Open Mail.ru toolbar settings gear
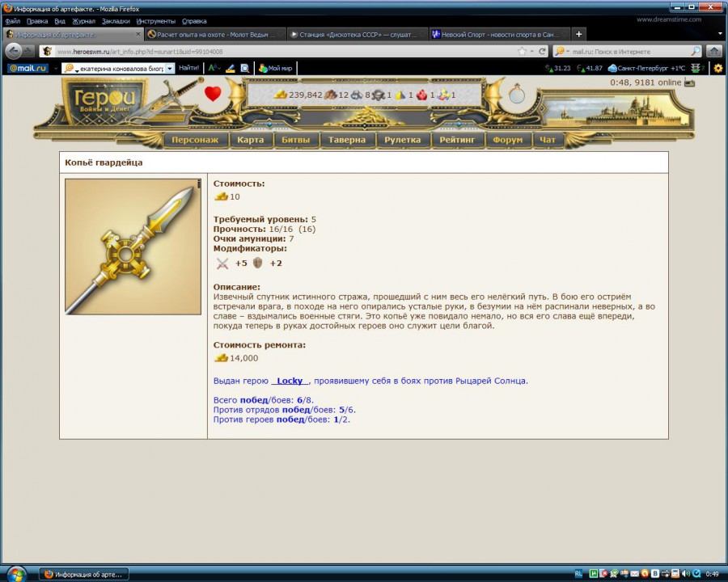The height and width of the screenshot is (582, 728). coord(717,69)
